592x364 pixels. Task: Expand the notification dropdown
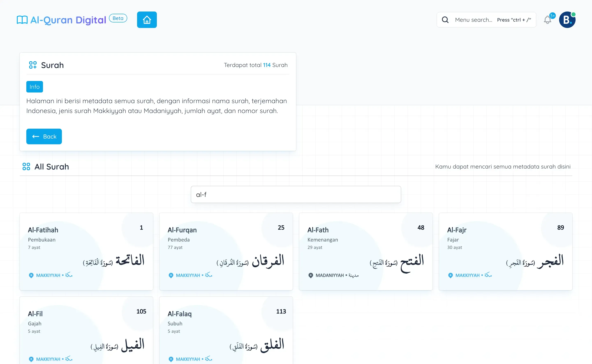(x=548, y=20)
